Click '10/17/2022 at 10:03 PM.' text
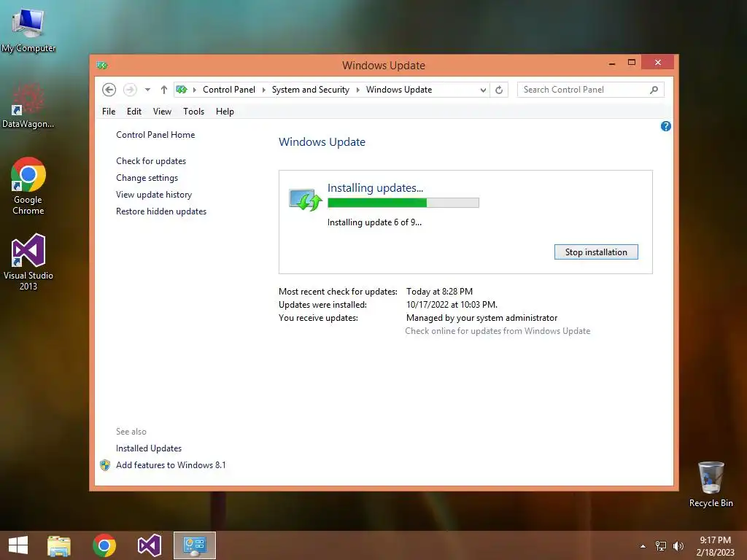The height and width of the screenshot is (560, 747). click(x=452, y=305)
